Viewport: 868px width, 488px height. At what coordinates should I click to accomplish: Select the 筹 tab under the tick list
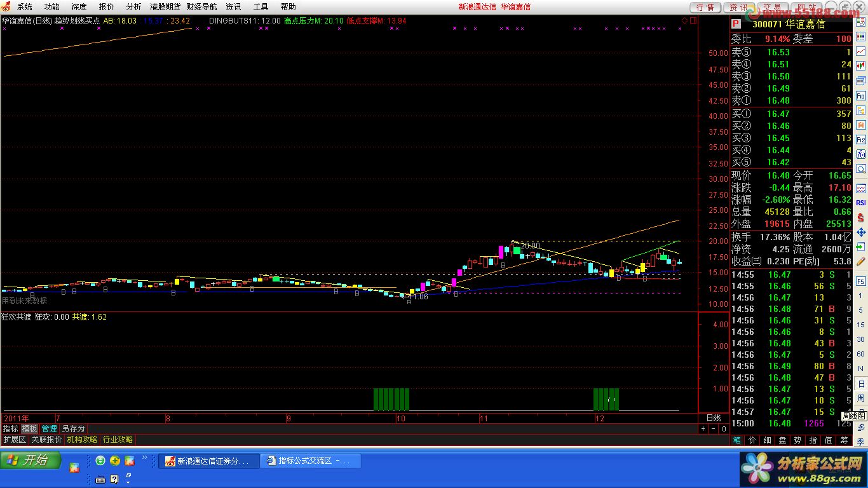(x=844, y=440)
